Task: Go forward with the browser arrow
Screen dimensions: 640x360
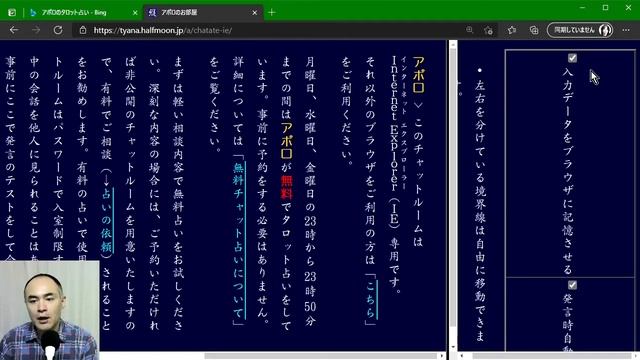Action: click(x=36, y=30)
